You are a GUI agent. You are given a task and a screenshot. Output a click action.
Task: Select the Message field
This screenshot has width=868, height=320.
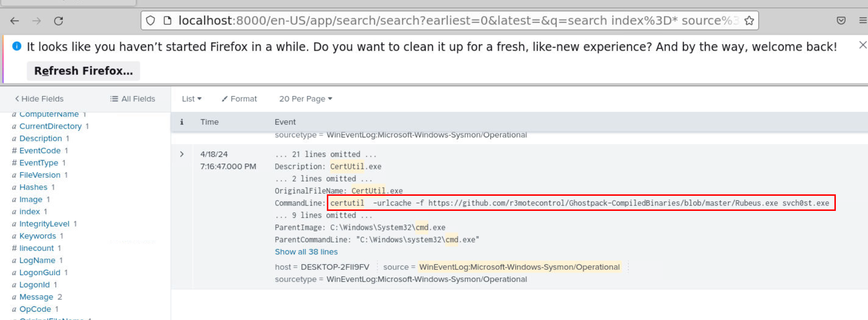[x=36, y=297]
